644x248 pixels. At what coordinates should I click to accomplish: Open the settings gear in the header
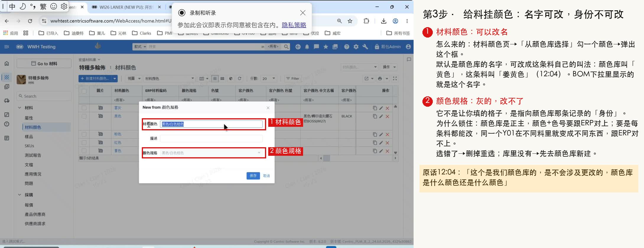356,47
